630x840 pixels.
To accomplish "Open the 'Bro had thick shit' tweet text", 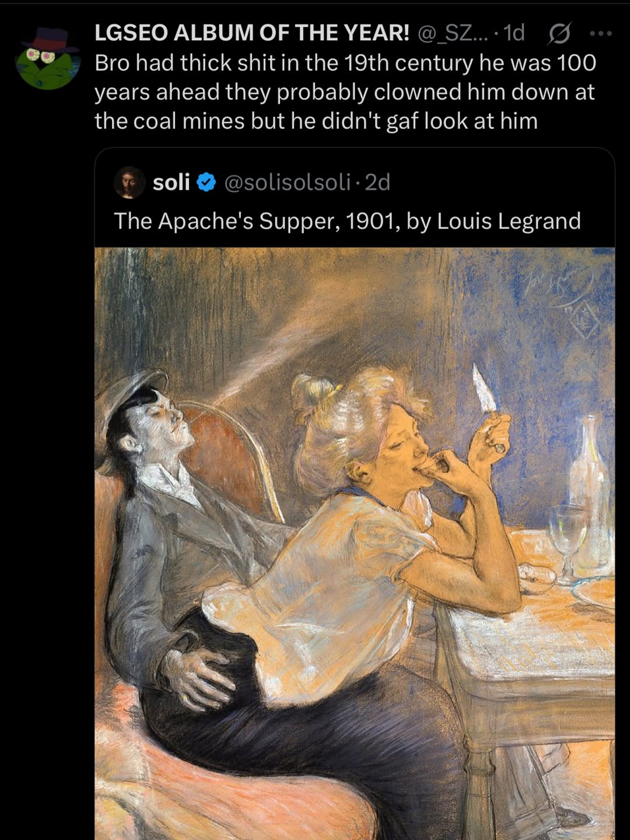I will (345, 92).
